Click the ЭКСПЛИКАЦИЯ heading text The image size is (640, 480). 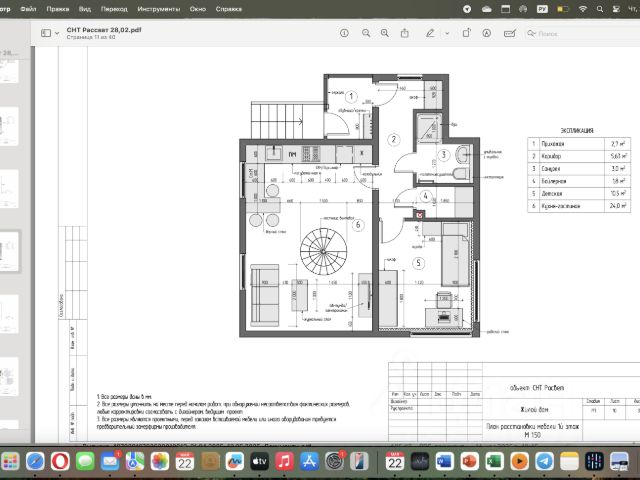[x=577, y=131]
